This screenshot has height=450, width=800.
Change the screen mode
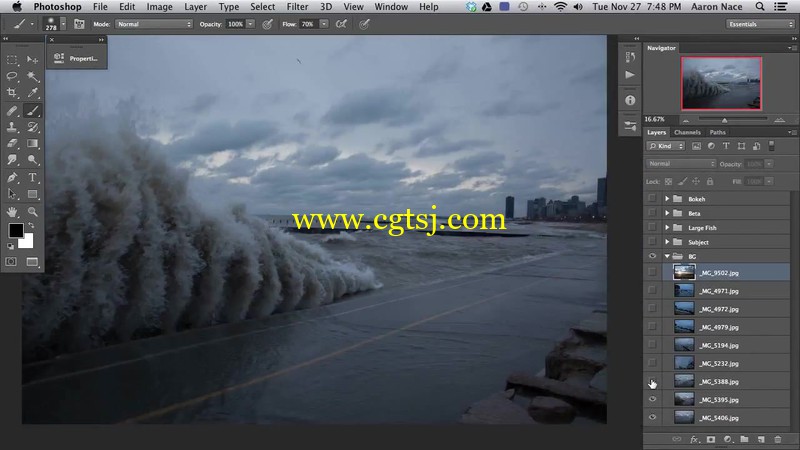pos(32,262)
